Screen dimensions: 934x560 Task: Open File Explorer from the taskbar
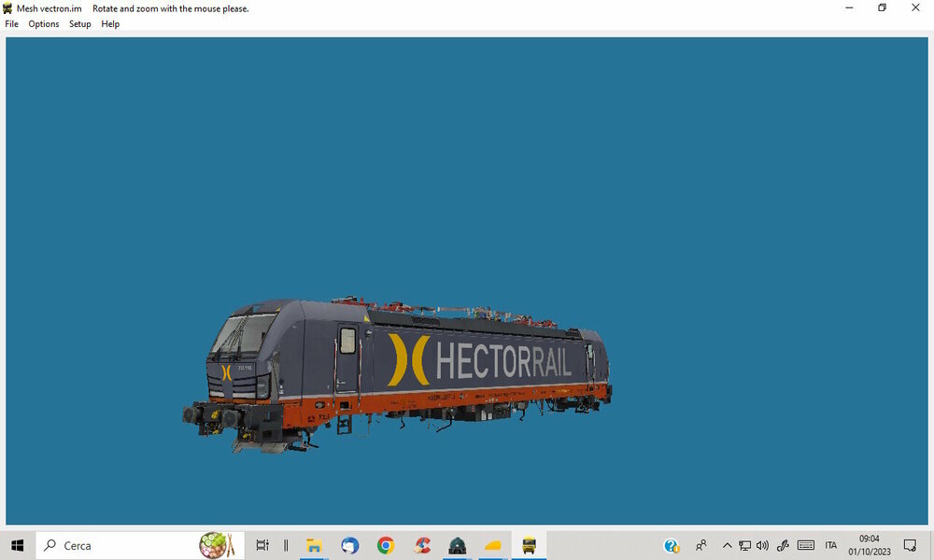[314, 545]
